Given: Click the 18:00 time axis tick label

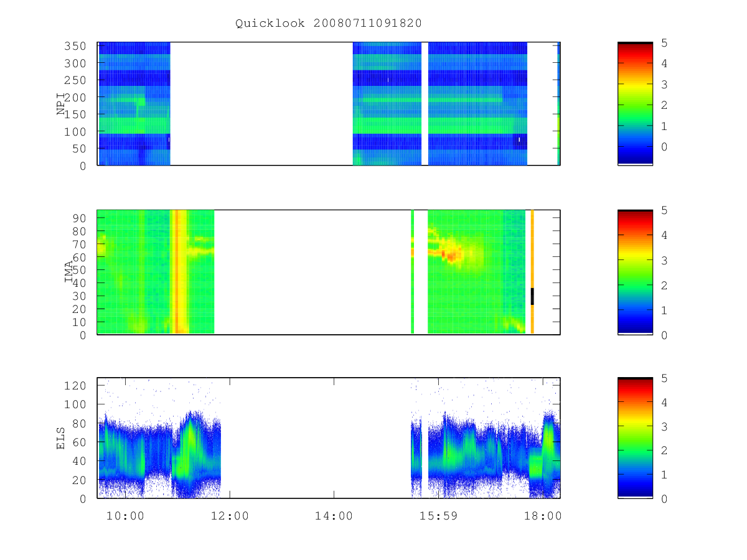Looking at the screenshot, I should click(x=543, y=516).
